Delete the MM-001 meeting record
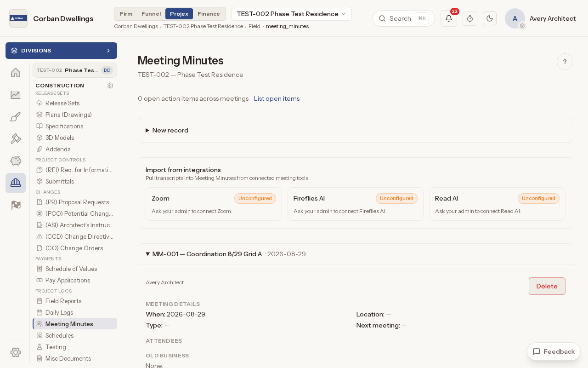This screenshot has width=588, height=368. [547, 286]
